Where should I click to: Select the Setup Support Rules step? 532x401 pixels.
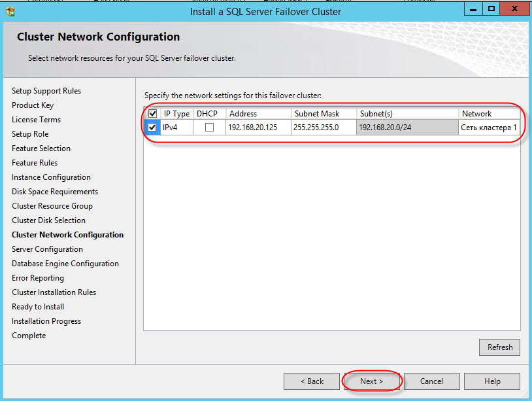coord(46,91)
